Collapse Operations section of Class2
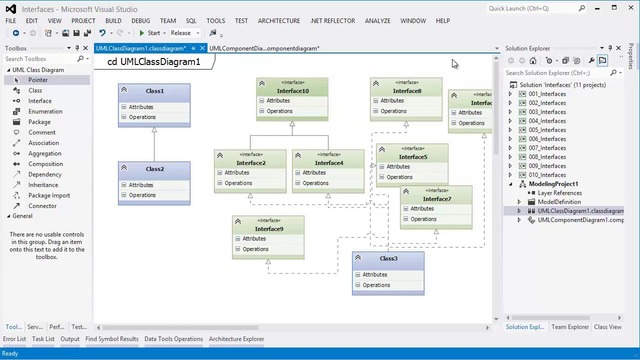 point(124,195)
